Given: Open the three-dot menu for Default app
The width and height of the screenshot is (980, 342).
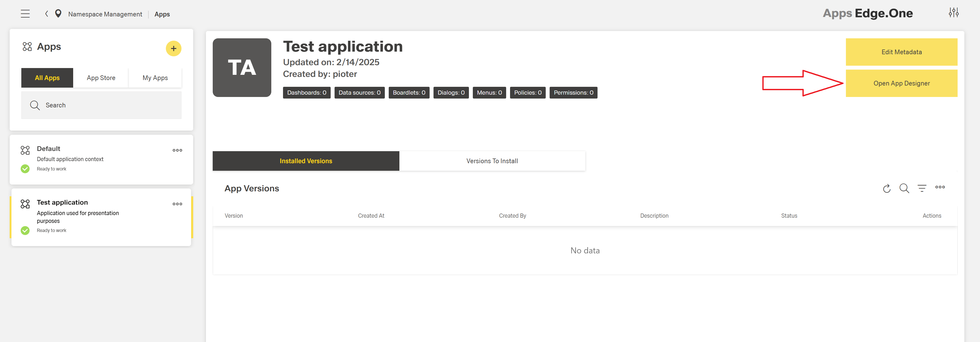Looking at the screenshot, I should (177, 150).
